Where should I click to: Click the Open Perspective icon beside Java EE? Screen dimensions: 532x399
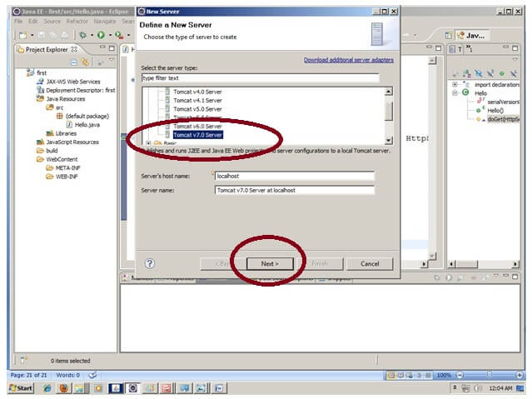click(x=448, y=35)
